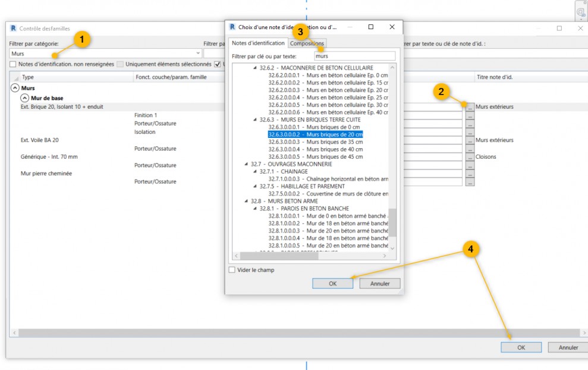Screen dimensions: 588x370
Task: Select 32.8.1.0.0.0.2 Mur de 18 en béton armé
Action: tap(328, 223)
